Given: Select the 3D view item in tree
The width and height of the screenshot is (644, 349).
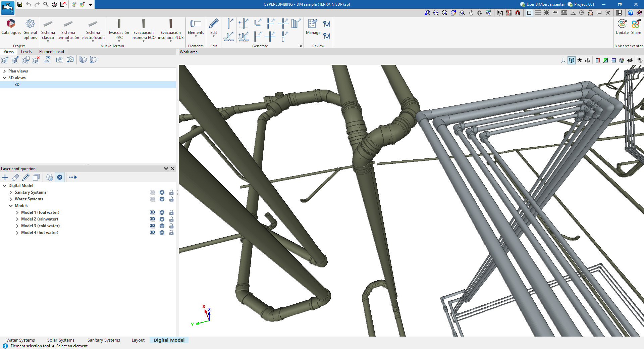Looking at the screenshot, I should tap(17, 85).
